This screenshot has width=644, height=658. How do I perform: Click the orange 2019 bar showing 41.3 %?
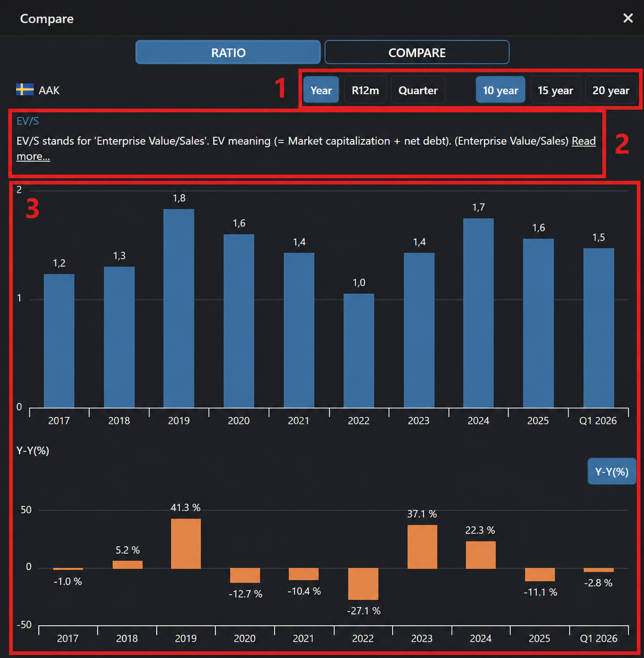tap(186, 543)
